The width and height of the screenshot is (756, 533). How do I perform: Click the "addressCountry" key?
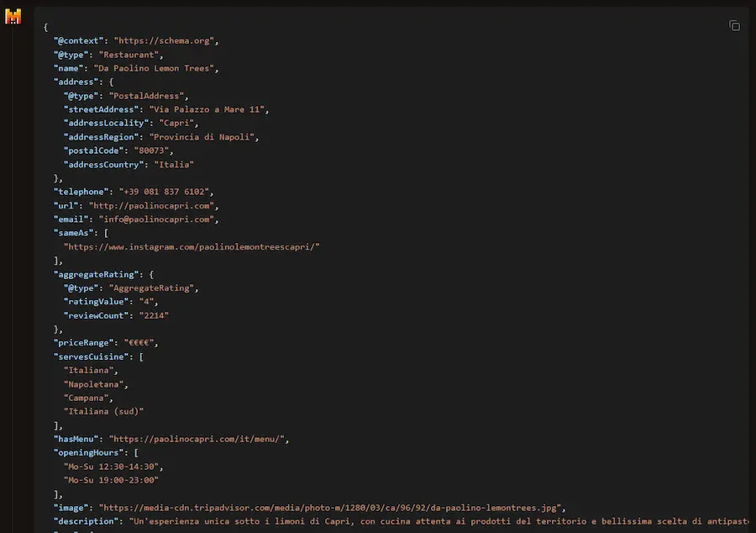coord(103,165)
